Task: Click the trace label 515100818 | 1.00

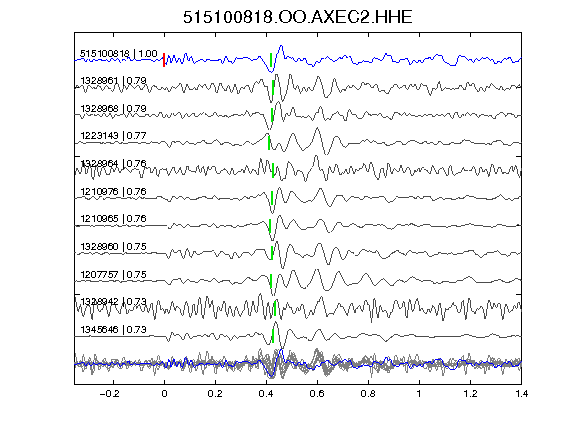Action: pos(119,54)
